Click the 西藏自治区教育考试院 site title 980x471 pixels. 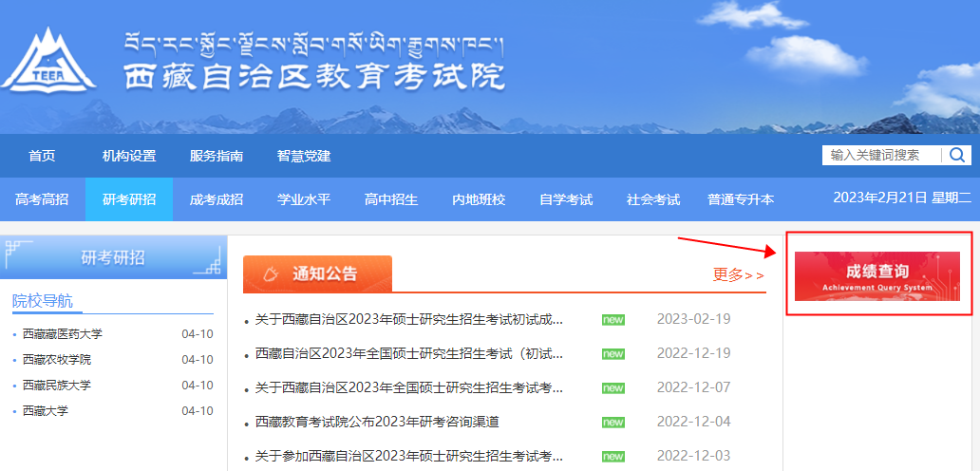[x=313, y=77]
